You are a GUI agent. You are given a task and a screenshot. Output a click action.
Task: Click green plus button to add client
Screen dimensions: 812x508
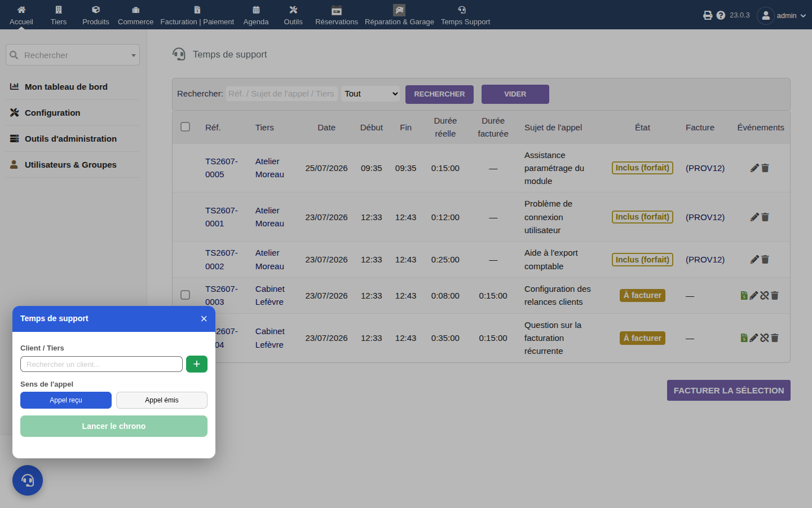197,364
